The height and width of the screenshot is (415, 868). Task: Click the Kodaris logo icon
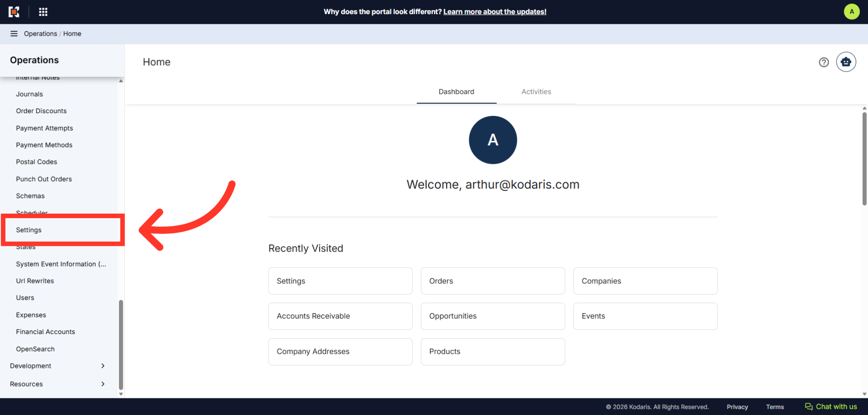[x=14, y=12]
